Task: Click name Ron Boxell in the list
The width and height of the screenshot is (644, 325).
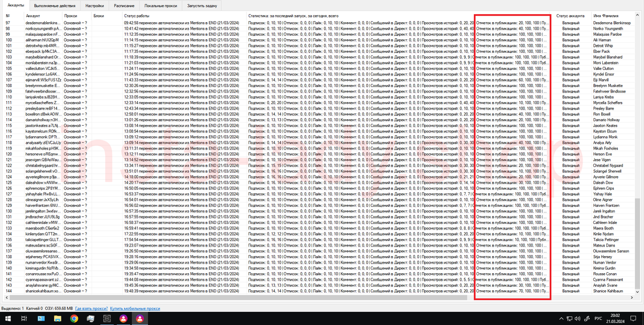Action: 602,114
